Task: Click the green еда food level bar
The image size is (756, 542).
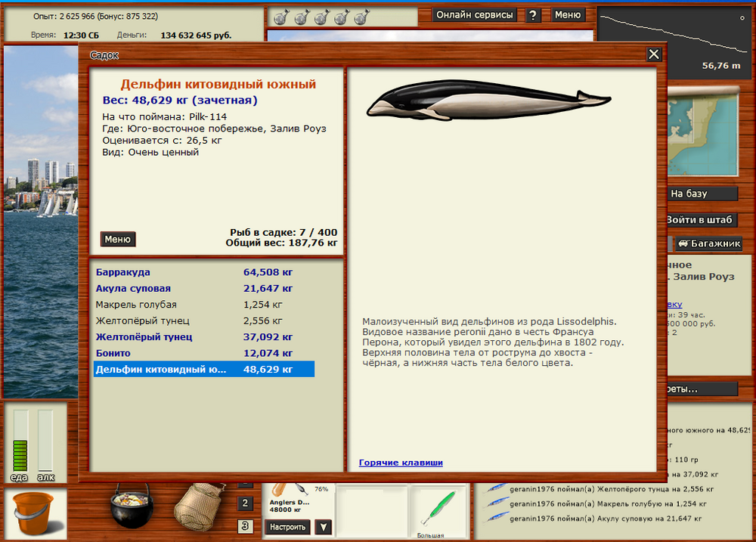Action: 20,455
